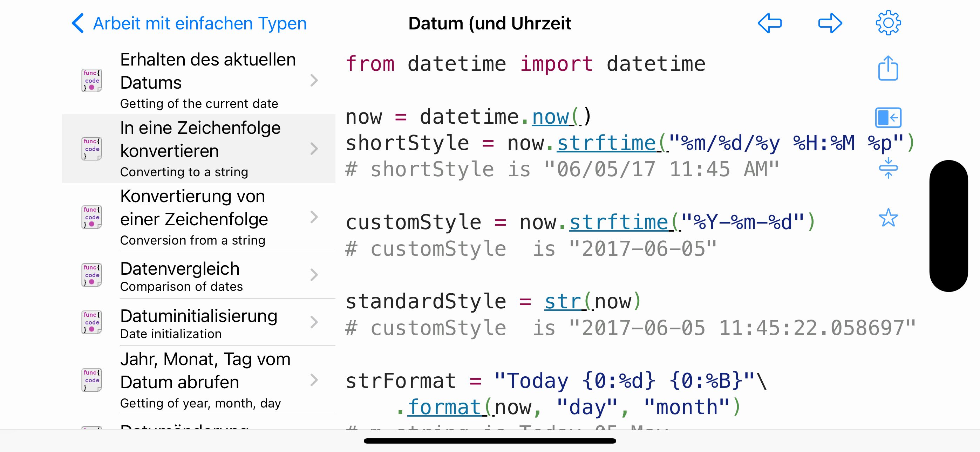Tap code icon beside Jahr, Monat, Tag
The width and height of the screenshot is (980, 452).
[x=92, y=380]
